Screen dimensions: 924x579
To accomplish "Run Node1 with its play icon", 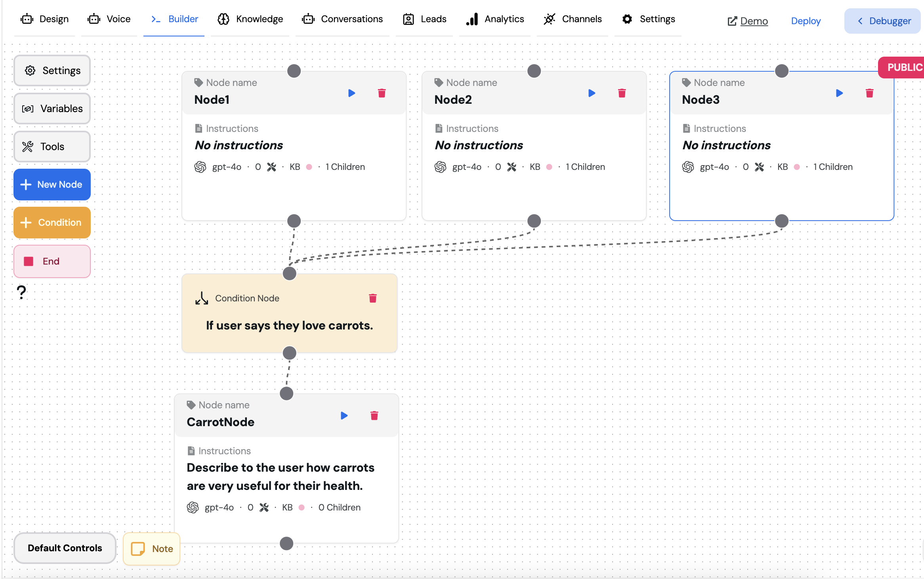I will click(x=351, y=93).
